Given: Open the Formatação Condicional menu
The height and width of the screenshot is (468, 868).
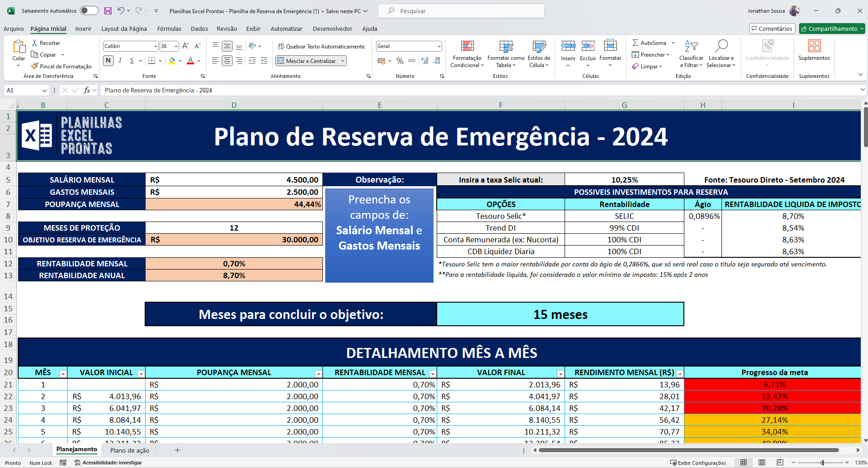Looking at the screenshot, I should (x=467, y=53).
